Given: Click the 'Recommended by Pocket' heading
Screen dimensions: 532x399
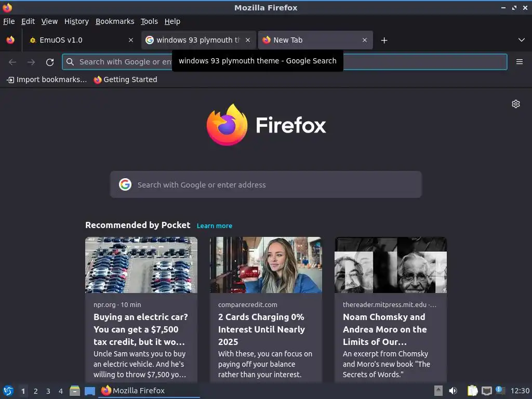Looking at the screenshot, I should point(138,225).
